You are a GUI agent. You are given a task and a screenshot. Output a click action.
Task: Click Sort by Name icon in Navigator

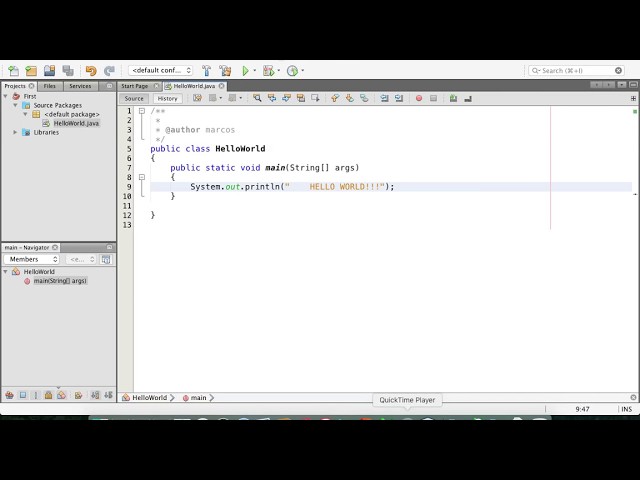[x=95, y=395]
